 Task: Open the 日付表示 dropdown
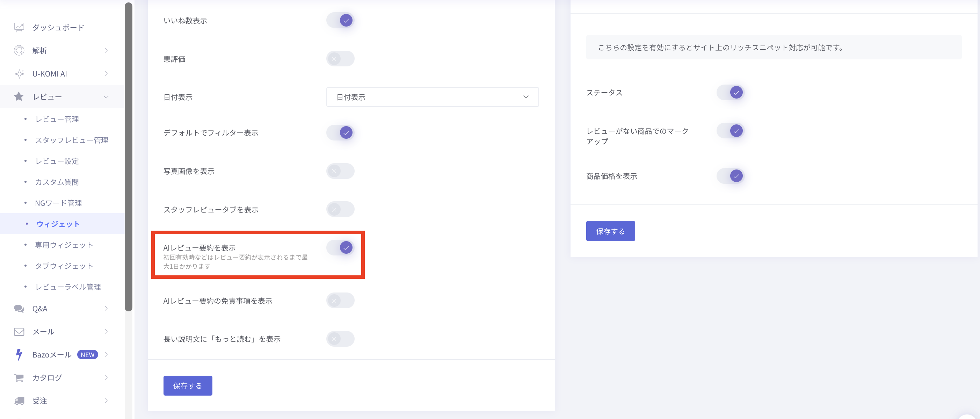tap(432, 97)
